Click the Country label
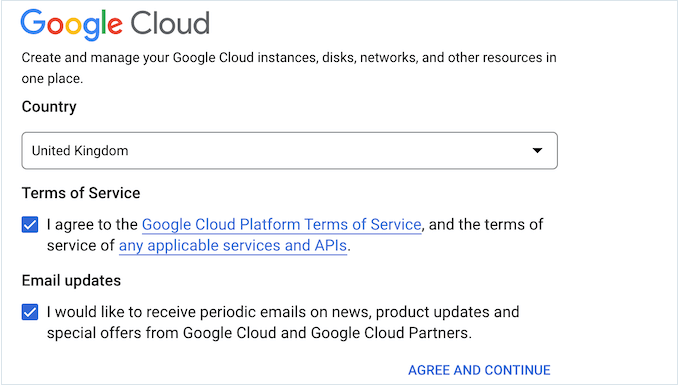This screenshot has width=680, height=387. [49, 107]
